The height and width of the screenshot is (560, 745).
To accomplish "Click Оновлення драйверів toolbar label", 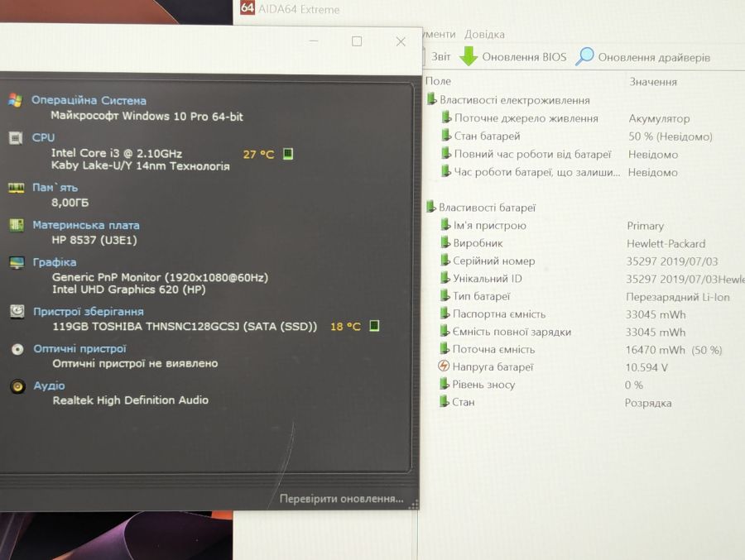I will [654, 57].
